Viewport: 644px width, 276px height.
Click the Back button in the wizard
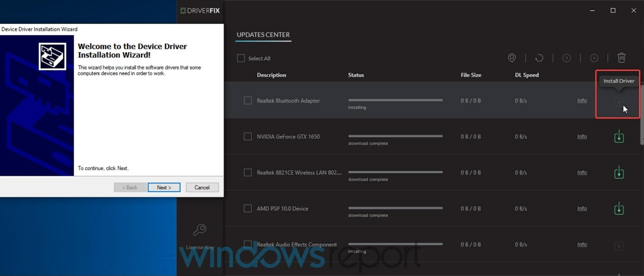pos(130,187)
